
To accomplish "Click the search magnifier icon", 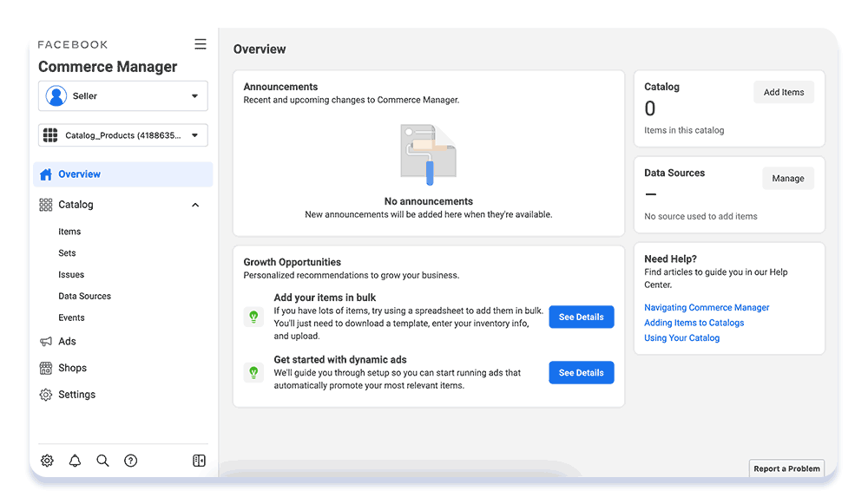I will [102, 461].
